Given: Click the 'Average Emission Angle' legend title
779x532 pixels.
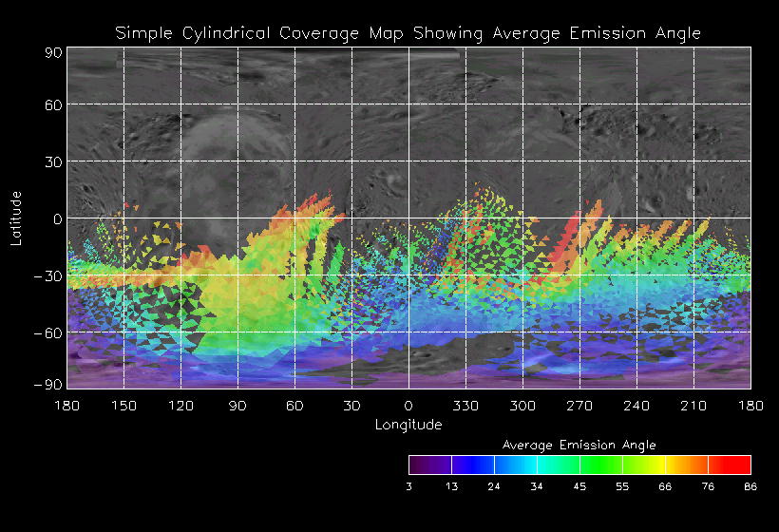Looking at the screenshot, I should tap(579, 445).
